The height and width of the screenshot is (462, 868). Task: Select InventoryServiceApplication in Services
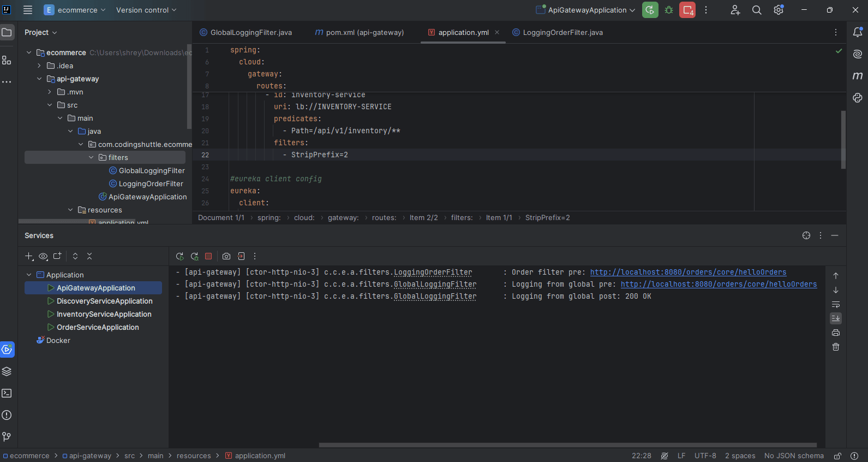[x=104, y=314]
